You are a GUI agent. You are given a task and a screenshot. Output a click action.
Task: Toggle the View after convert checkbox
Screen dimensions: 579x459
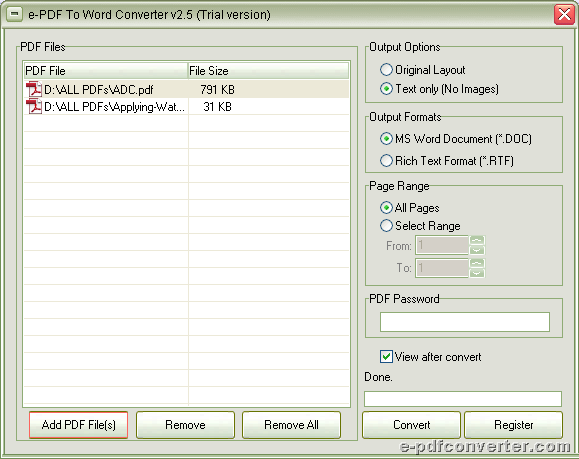pos(386,357)
